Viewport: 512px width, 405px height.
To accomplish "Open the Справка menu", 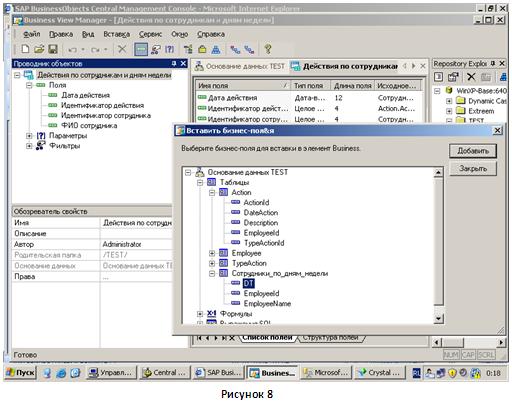I will pos(211,34).
